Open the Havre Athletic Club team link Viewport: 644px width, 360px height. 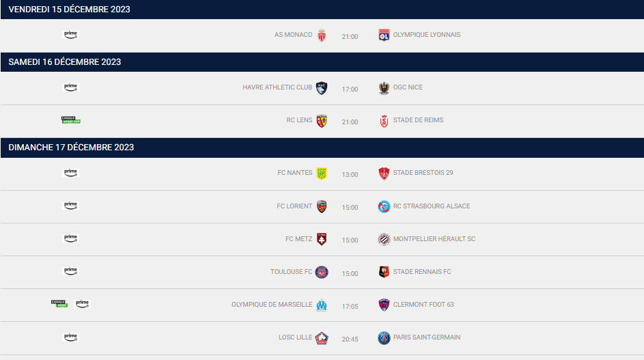click(x=277, y=87)
